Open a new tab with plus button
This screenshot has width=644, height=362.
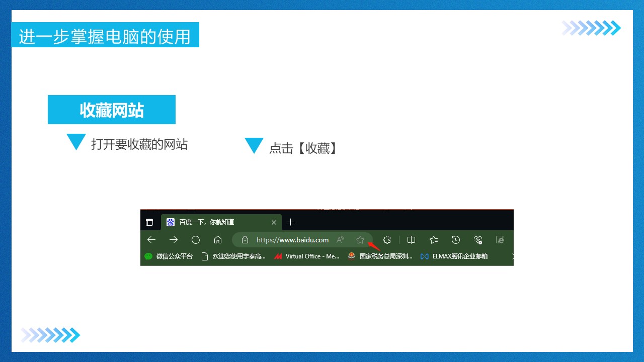coord(290,222)
